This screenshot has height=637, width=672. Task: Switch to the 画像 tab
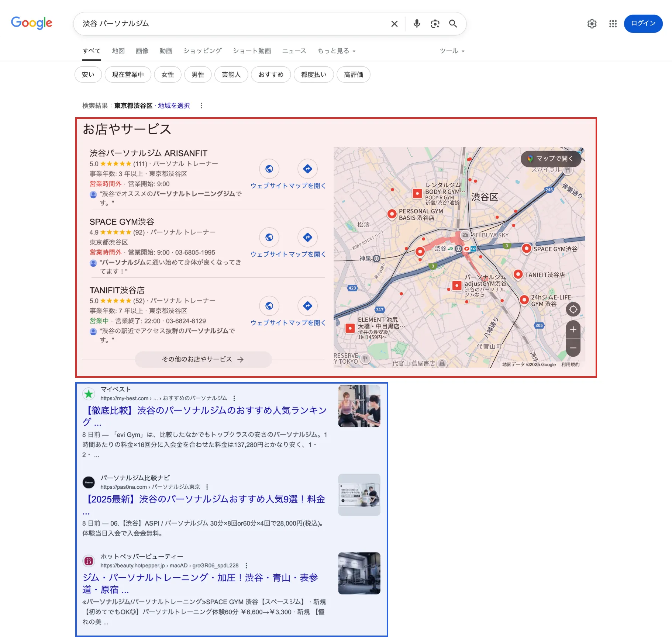(x=142, y=51)
